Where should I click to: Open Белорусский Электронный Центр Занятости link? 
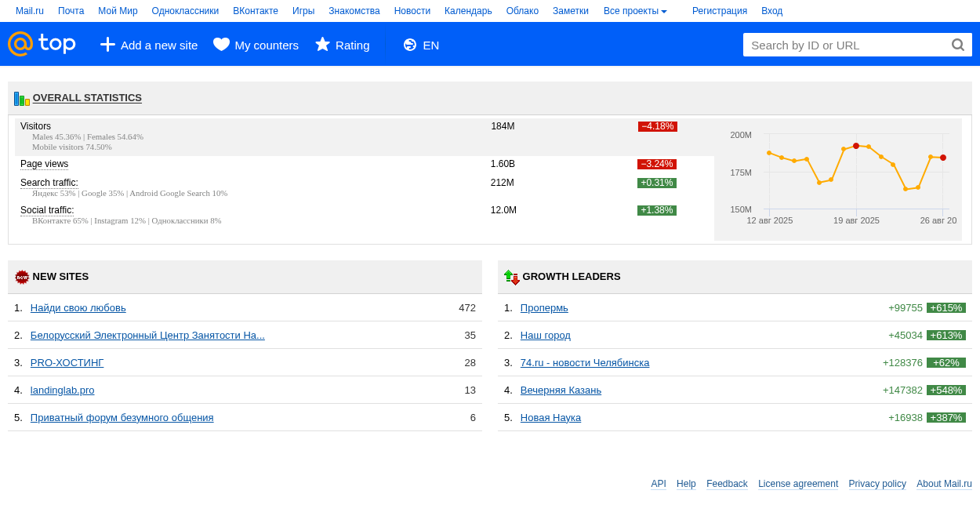[147, 336]
